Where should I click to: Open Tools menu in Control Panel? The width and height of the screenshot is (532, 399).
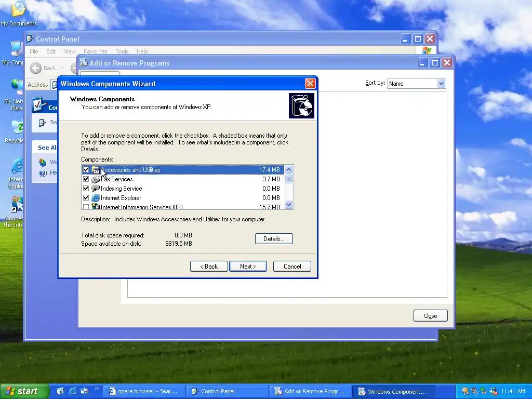pos(122,51)
